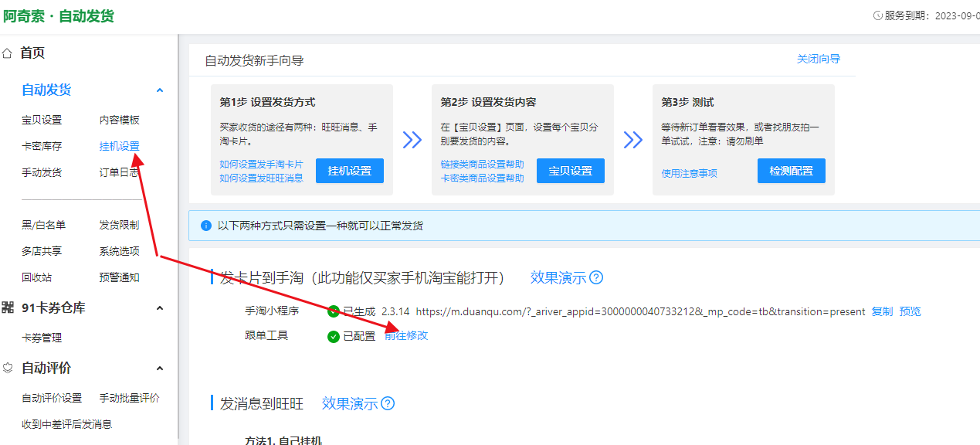Copy the 手淘小程序 URL with 复制
This screenshot has width=980, height=445.
(882, 311)
